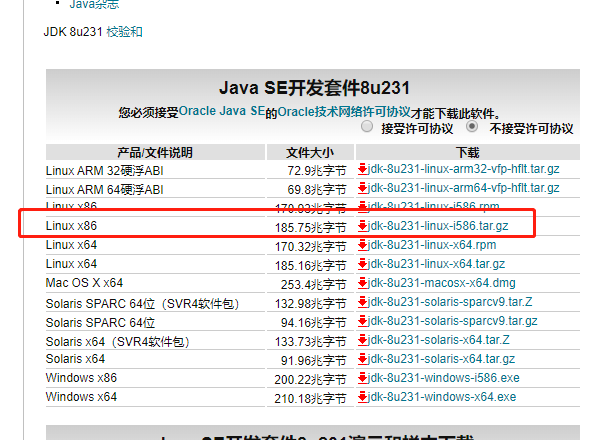Click the Java SE开发套件8u231 heading
Viewport: 600px width, 440px height.
pyautogui.click(x=315, y=88)
